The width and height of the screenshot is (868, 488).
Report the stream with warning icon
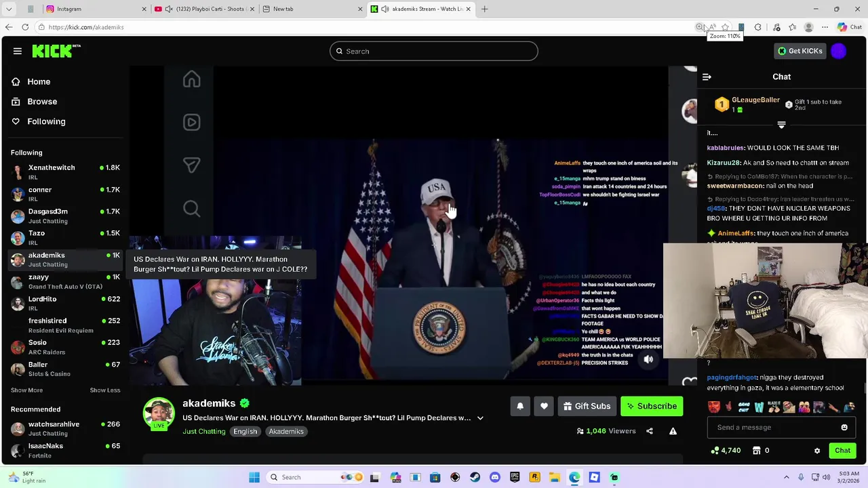(x=673, y=431)
